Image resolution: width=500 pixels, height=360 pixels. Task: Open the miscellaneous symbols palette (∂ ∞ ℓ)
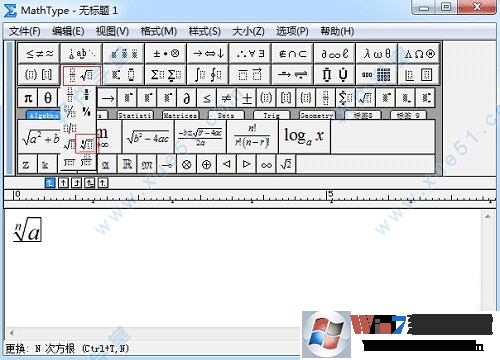334,53
